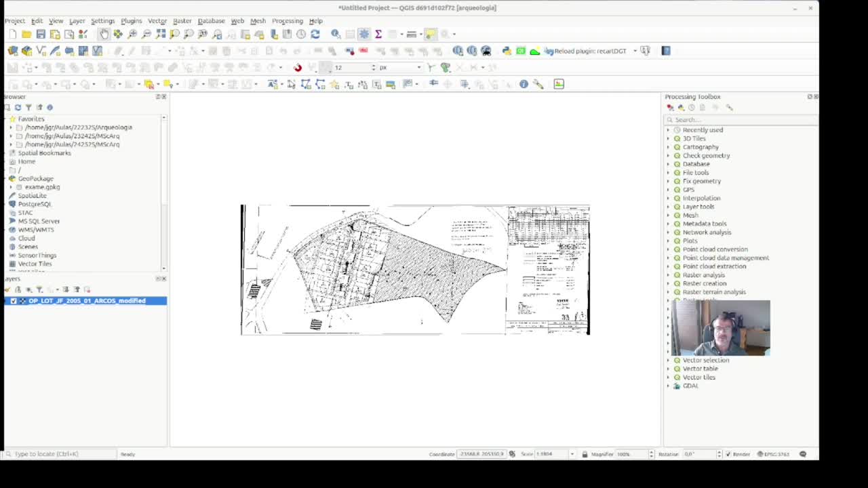The image size is (868, 488).
Task: Refresh the Browser panel
Action: (18, 107)
